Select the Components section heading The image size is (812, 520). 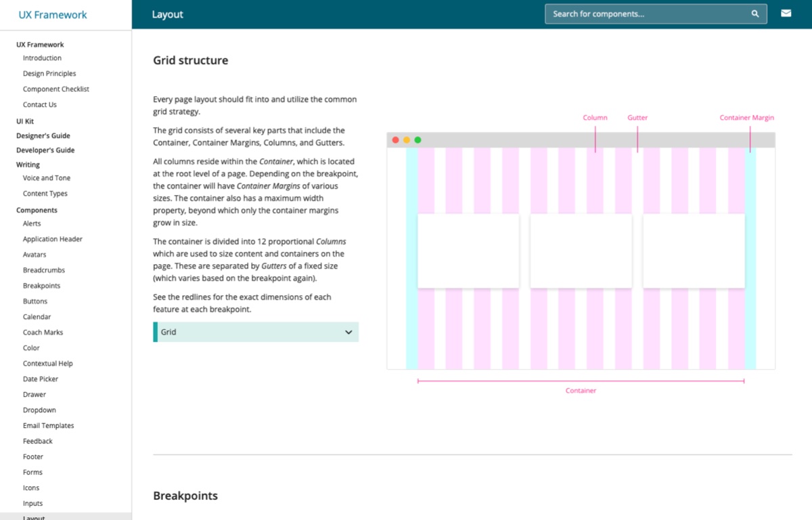pyautogui.click(x=37, y=211)
